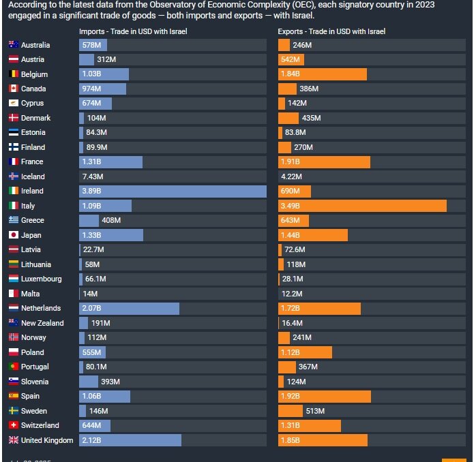Click the Luxembourg country label
476x462 pixels.
41,279
